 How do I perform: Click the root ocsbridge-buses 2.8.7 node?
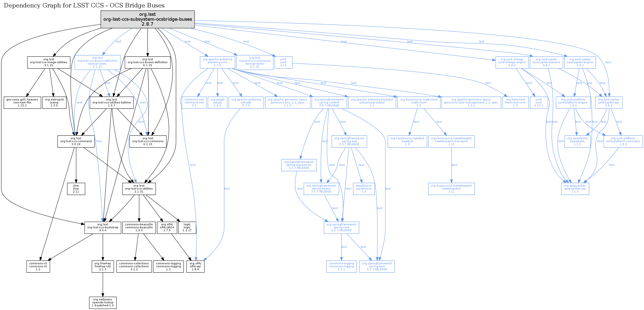click(x=148, y=19)
